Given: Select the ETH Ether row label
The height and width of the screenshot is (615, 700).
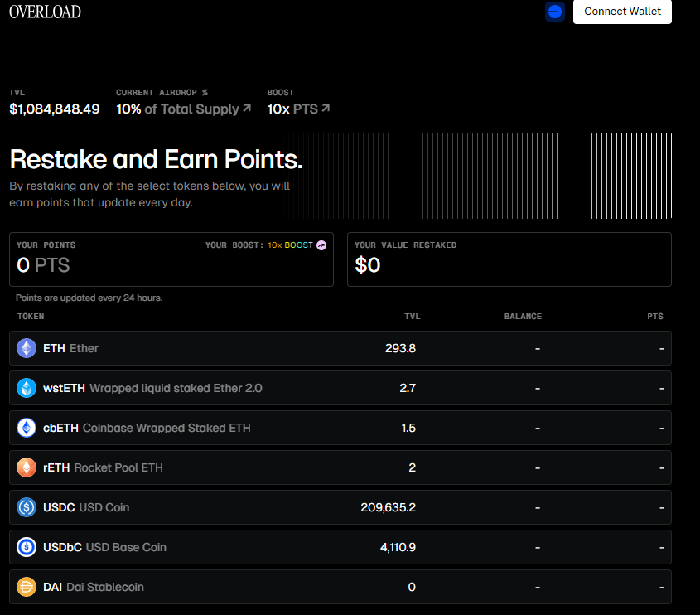Looking at the screenshot, I should 70,348.
